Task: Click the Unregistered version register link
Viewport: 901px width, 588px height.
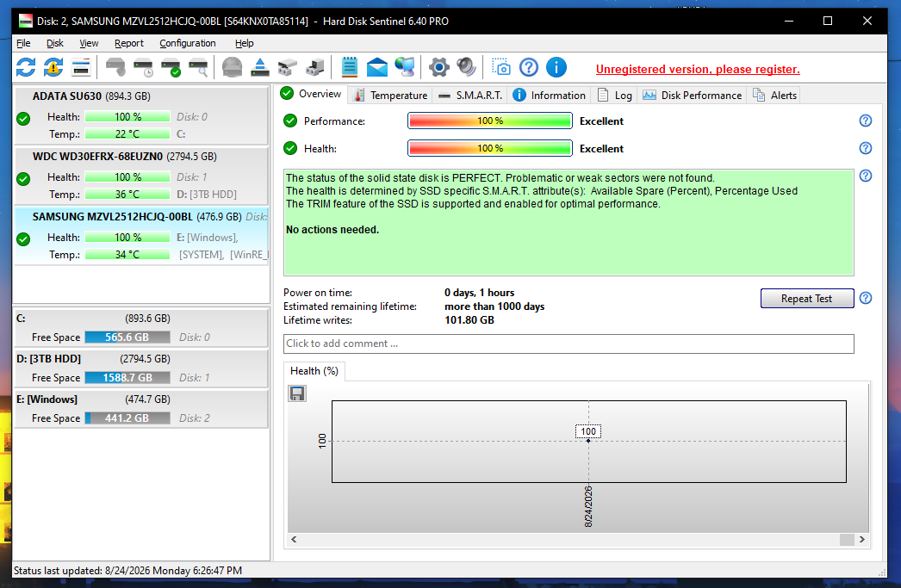Action: point(698,70)
